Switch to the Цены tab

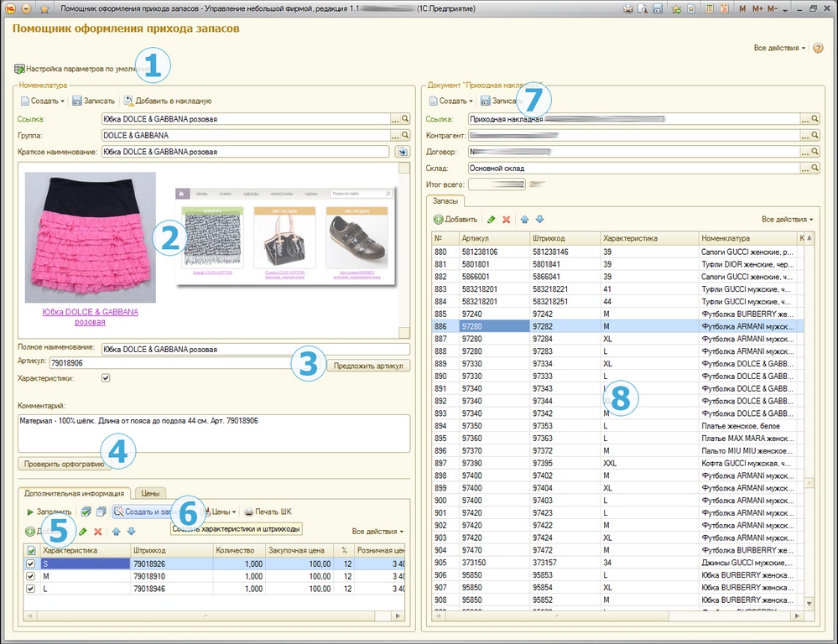(x=149, y=492)
